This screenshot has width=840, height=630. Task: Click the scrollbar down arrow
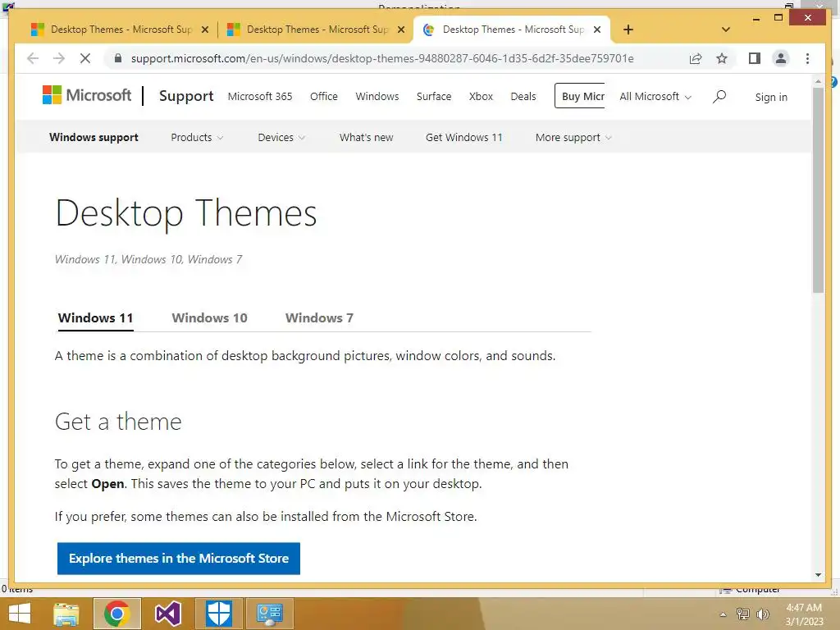818,575
